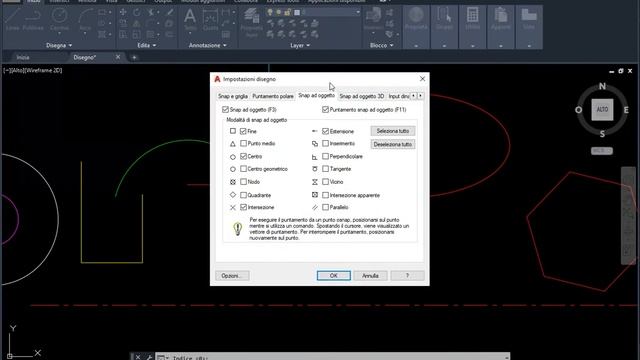Select the Linea draw tool in ribbon
This screenshot has height=360, width=640.
coord(12,20)
